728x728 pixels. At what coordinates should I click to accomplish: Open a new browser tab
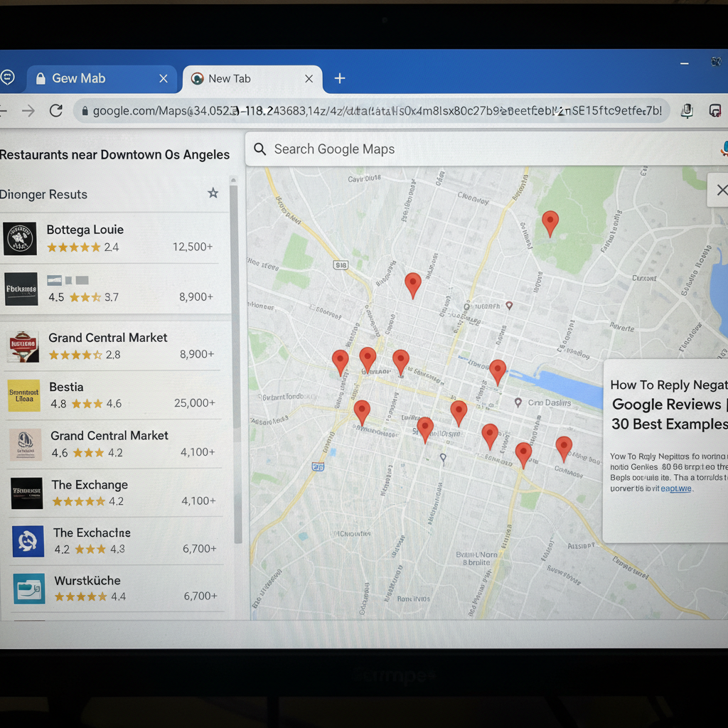tap(340, 78)
